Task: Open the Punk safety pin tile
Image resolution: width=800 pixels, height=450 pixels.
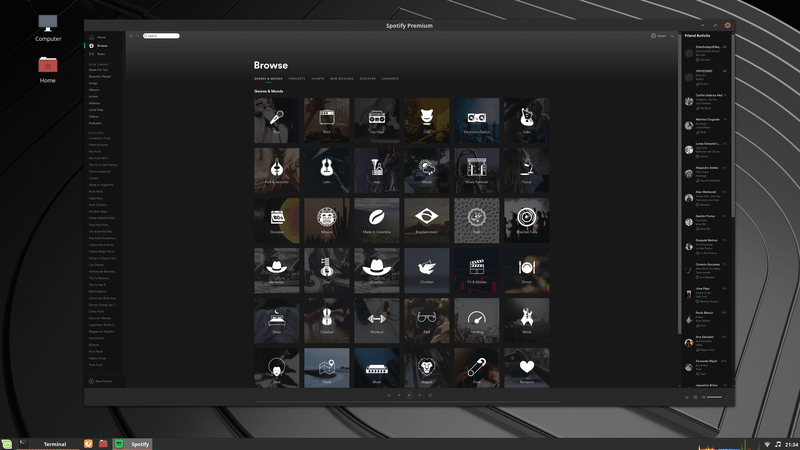Action: pyautogui.click(x=477, y=368)
